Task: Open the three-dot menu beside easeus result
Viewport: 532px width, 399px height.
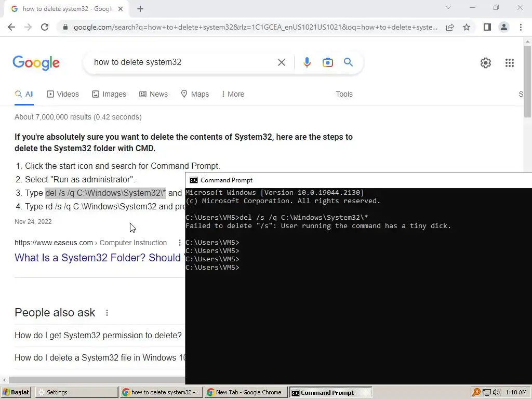Action: [x=179, y=243]
